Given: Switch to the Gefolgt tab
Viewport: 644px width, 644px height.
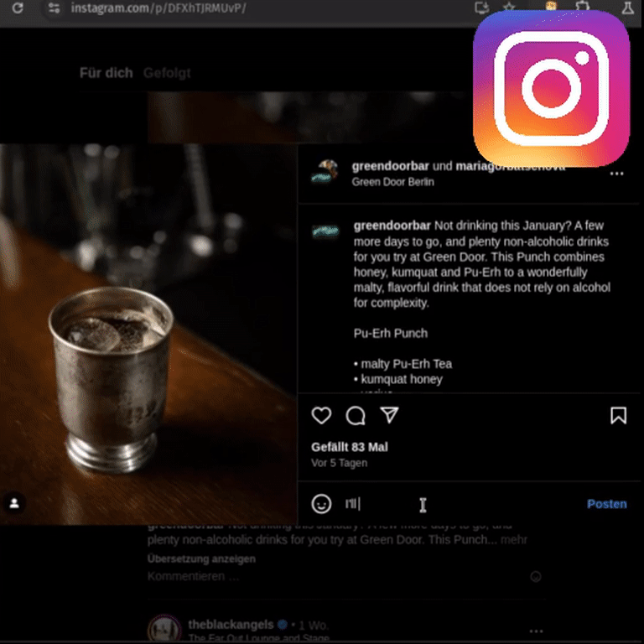Looking at the screenshot, I should tap(167, 73).
